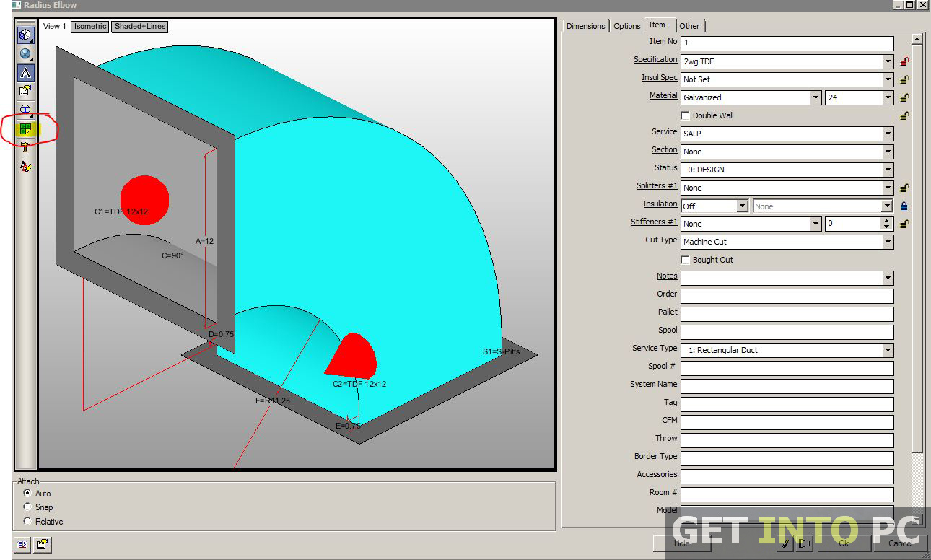Expand the Status DESIGN dropdown

pyautogui.click(x=888, y=170)
